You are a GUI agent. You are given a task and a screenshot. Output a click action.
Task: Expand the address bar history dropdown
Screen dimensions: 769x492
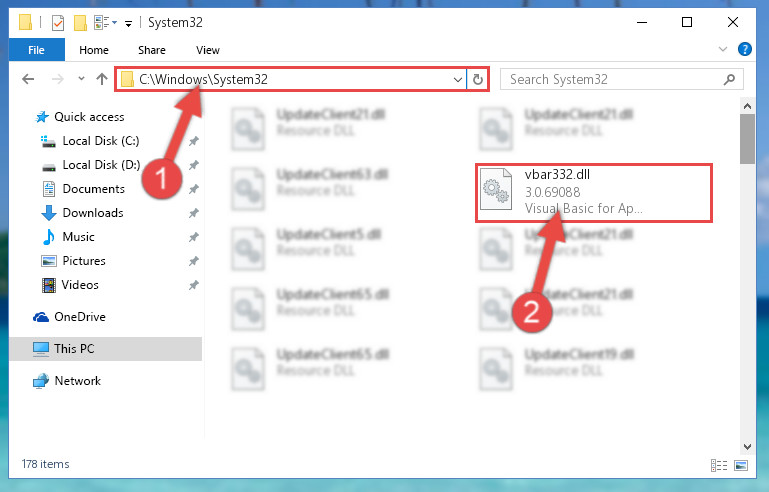point(458,79)
